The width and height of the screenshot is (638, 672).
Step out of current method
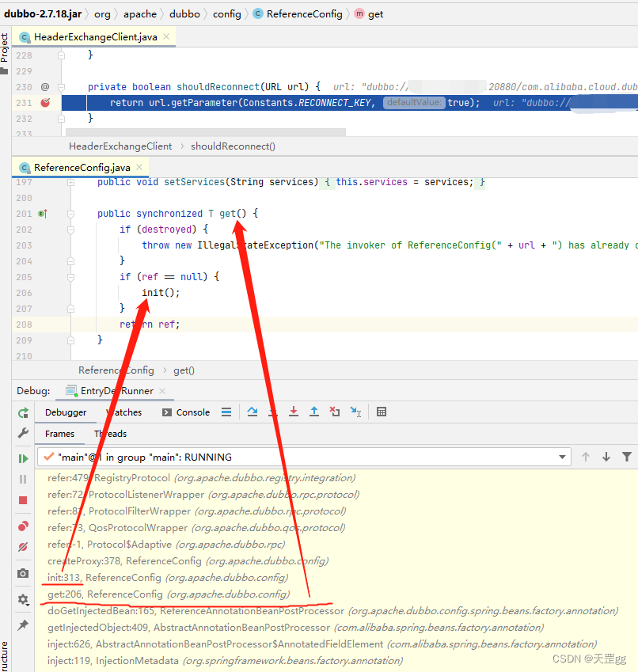click(x=314, y=412)
